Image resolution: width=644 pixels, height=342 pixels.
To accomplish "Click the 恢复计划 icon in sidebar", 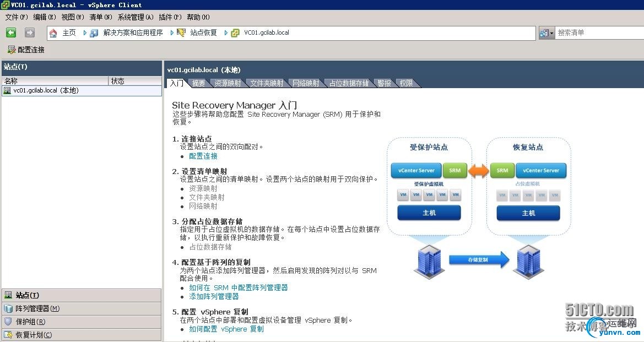I will click(x=8, y=335).
